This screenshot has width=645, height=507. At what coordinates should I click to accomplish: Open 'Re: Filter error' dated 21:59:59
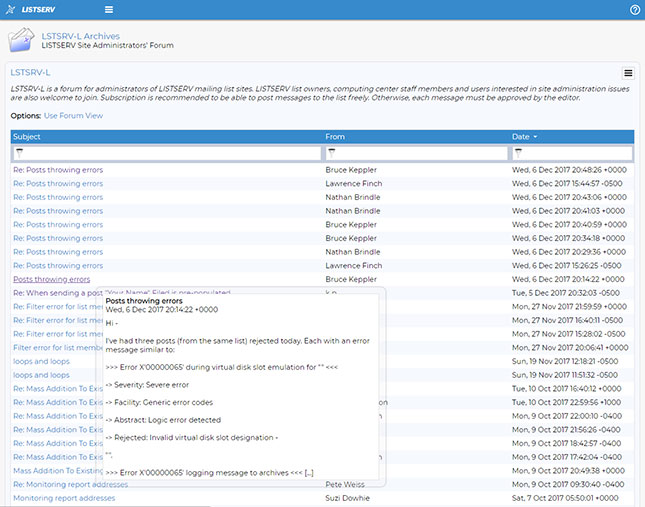pos(58,306)
